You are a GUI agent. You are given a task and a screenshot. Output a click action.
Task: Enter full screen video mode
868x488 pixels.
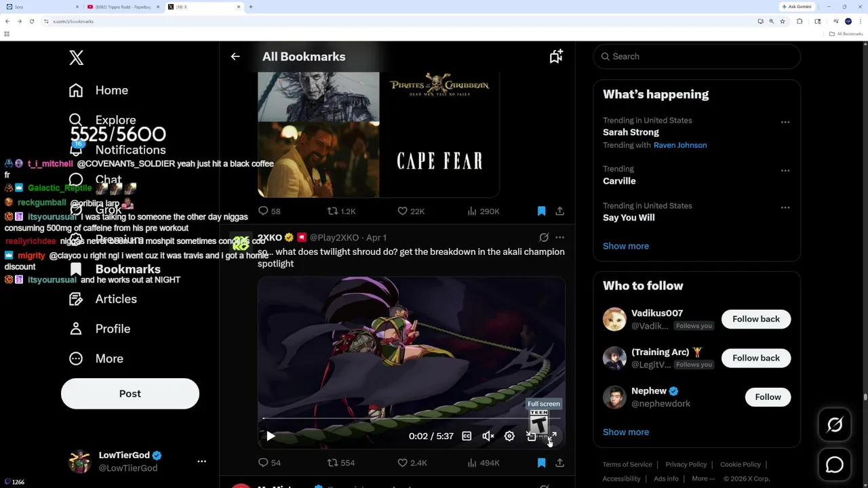point(552,436)
